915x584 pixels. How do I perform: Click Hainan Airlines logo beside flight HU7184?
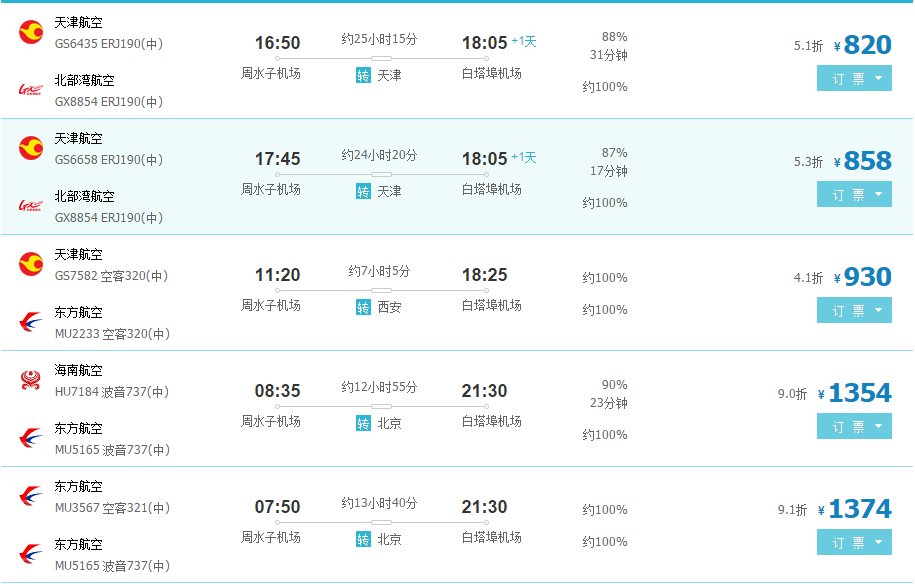[x=31, y=380]
